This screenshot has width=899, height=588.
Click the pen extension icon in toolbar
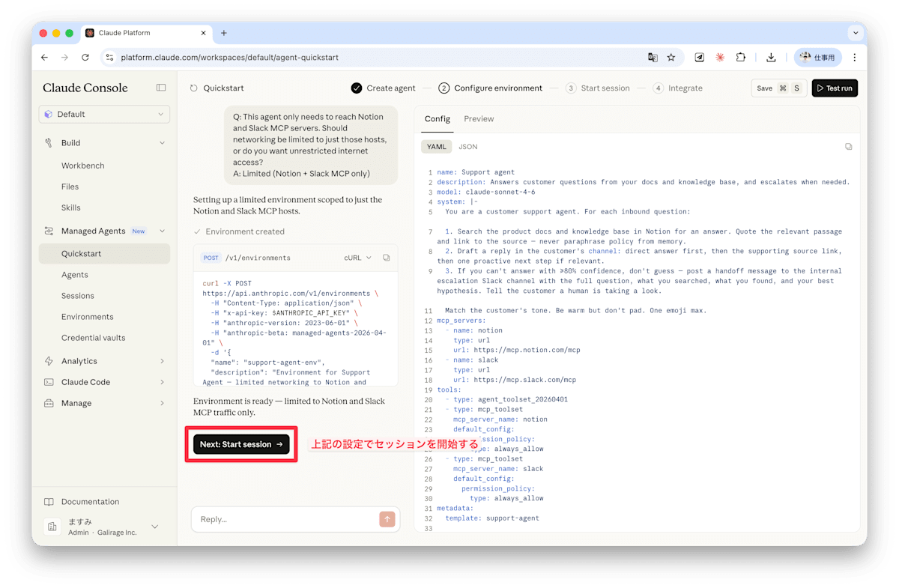pyautogui.click(x=699, y=57)
